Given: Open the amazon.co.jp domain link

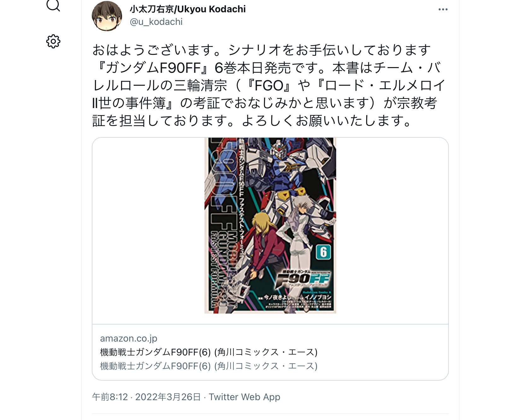Looking at the screenshot, I should (x=129, y=338).
